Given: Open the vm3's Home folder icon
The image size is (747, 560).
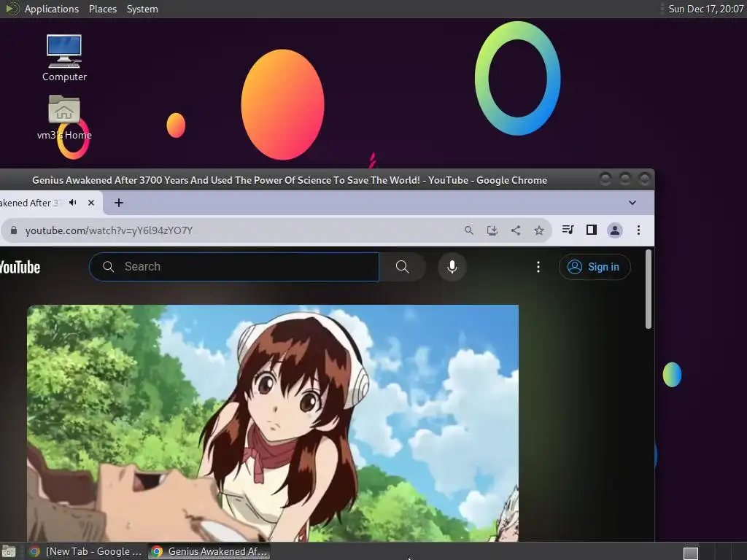Looking at the screenshot, I should (x=64, y=117).
